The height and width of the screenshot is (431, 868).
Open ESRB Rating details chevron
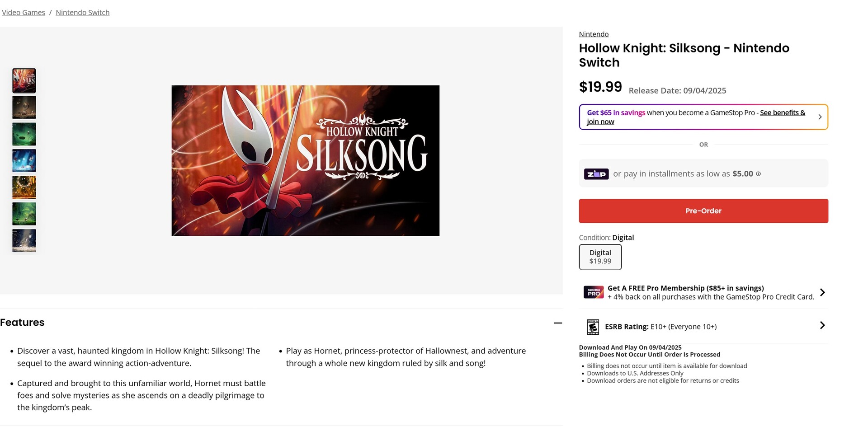(x=822, y=326)
